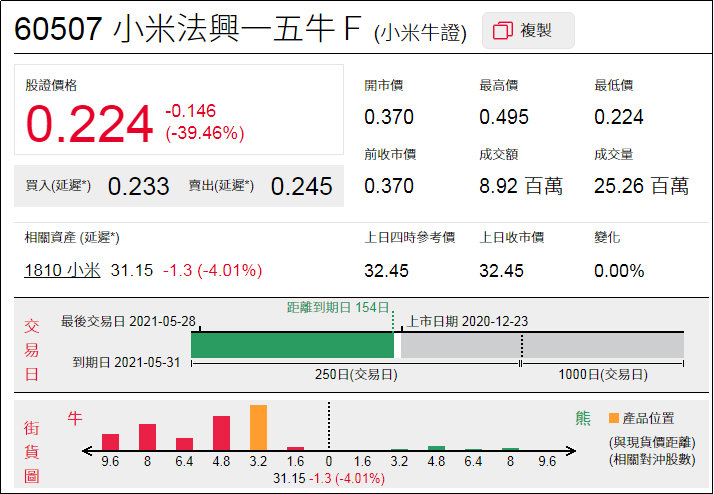Click turnover value 8.92 百萬

click(x=521, y=186)
